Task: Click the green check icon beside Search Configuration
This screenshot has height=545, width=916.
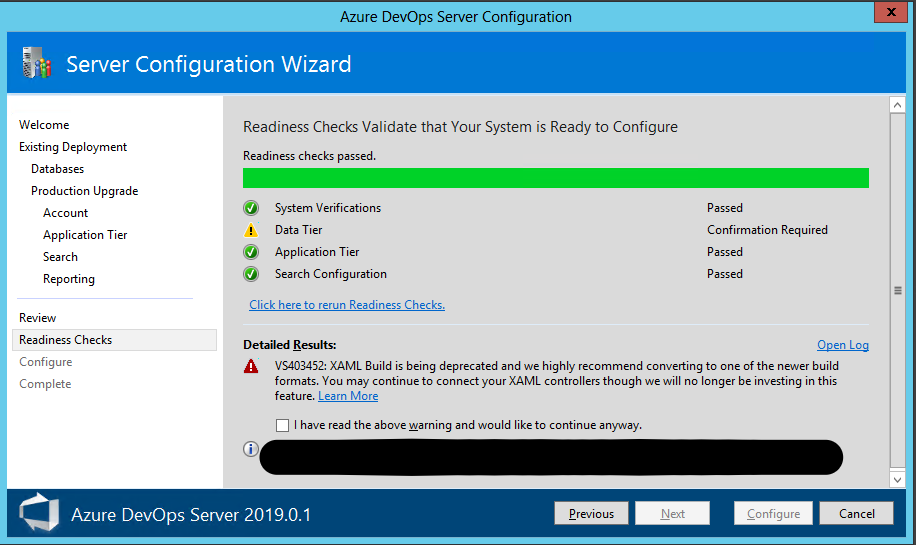Action: [x=251, y=274]
